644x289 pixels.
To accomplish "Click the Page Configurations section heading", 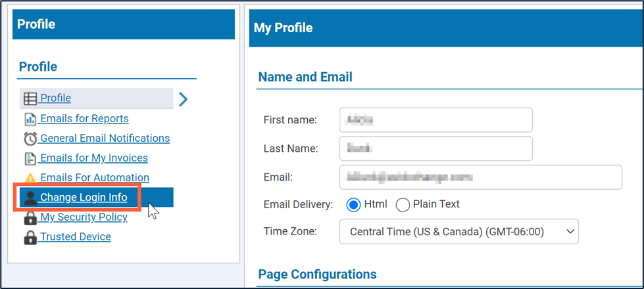I will [318, 274].
